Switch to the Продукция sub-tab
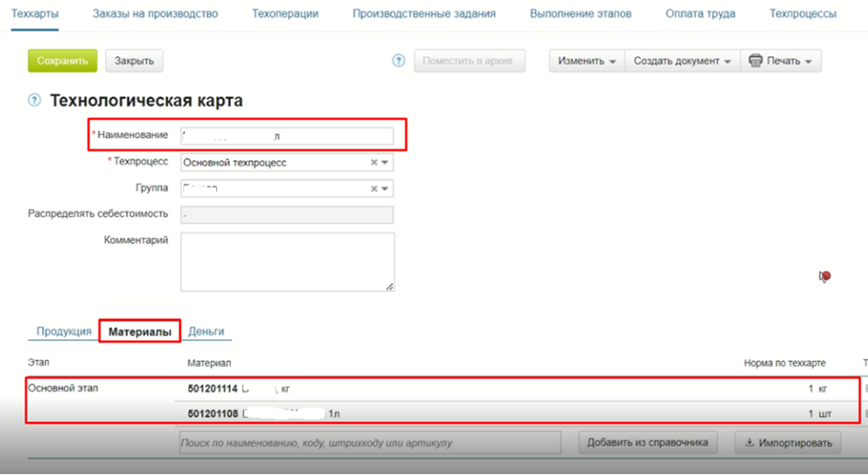Viewport: 868px width, 475px height. point(63,332)
